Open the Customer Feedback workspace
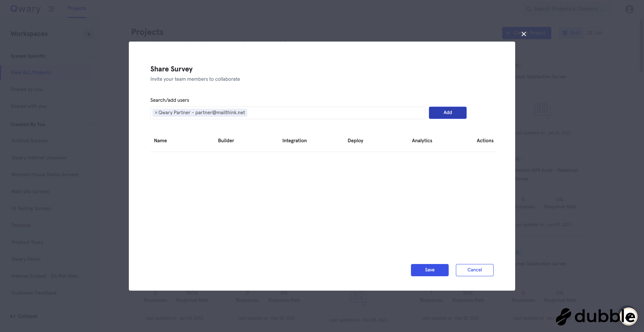 pyautogui.click(x=34, y=293)
